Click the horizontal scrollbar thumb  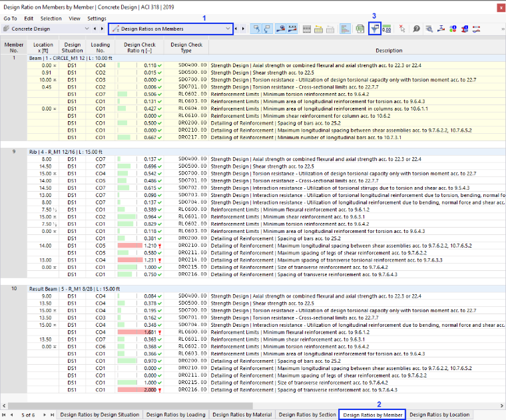130,405
